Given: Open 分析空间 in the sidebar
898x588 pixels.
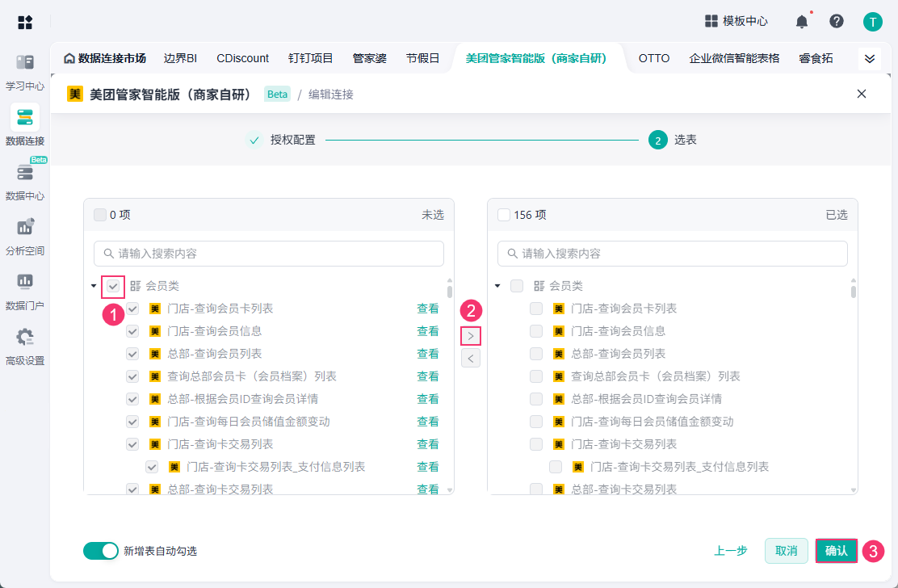Looking at the screenshot, I should pos(24,236).
